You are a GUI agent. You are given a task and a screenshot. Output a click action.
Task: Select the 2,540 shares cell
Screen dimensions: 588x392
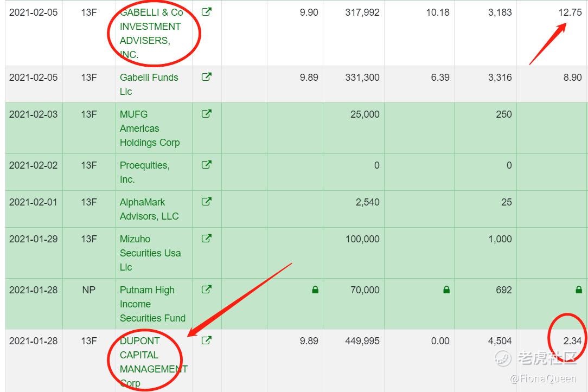(x=368, y=202)
